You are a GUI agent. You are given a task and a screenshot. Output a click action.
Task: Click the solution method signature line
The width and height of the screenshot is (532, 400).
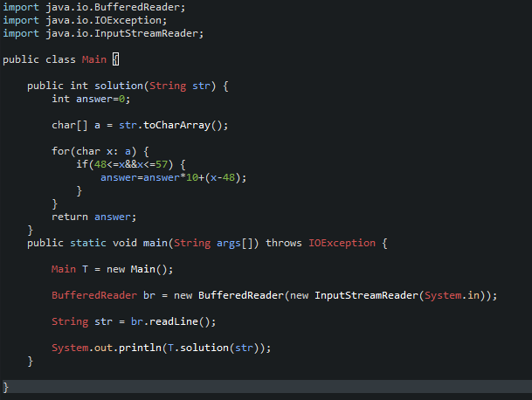pos(128,86)
